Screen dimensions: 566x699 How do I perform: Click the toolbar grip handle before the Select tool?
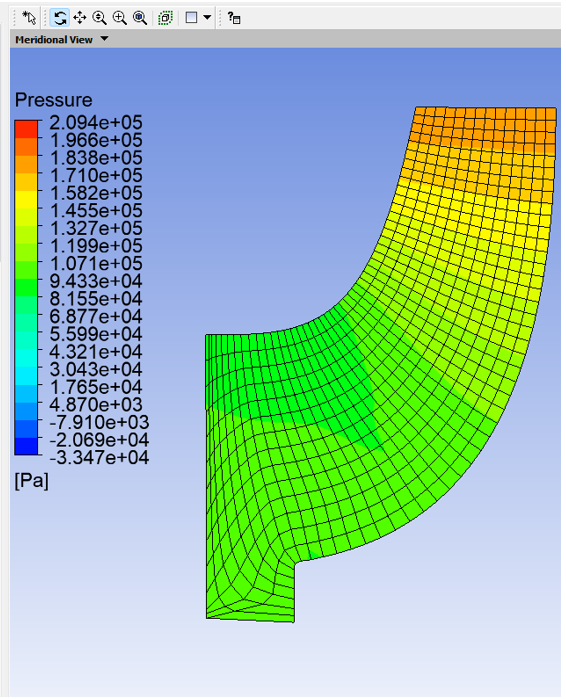tap(15, 18)
